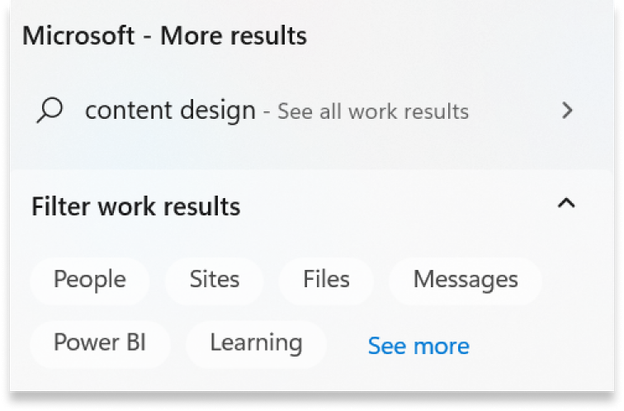Viewport: 624px width, 411px height.
Task: Show only People results
Action: pos(89,279)
